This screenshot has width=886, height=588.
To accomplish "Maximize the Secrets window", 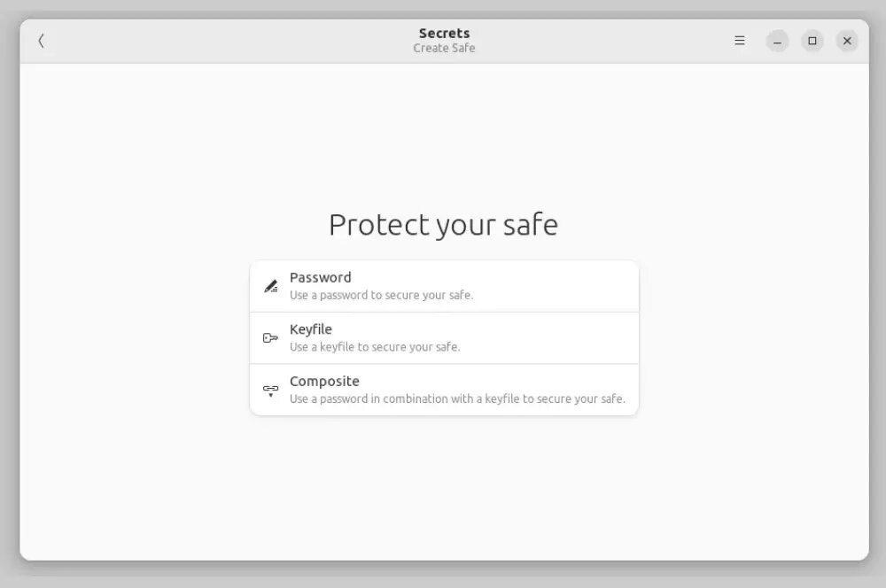I will pos(812,41).
